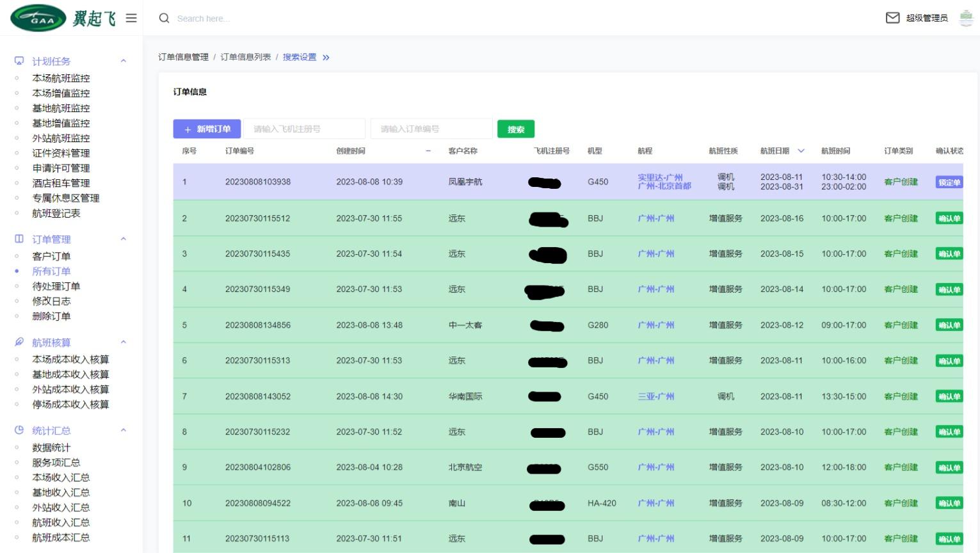This screenshot has height=553, width=980.
Task: Click aircraft type G550
Action: point(598,467)
